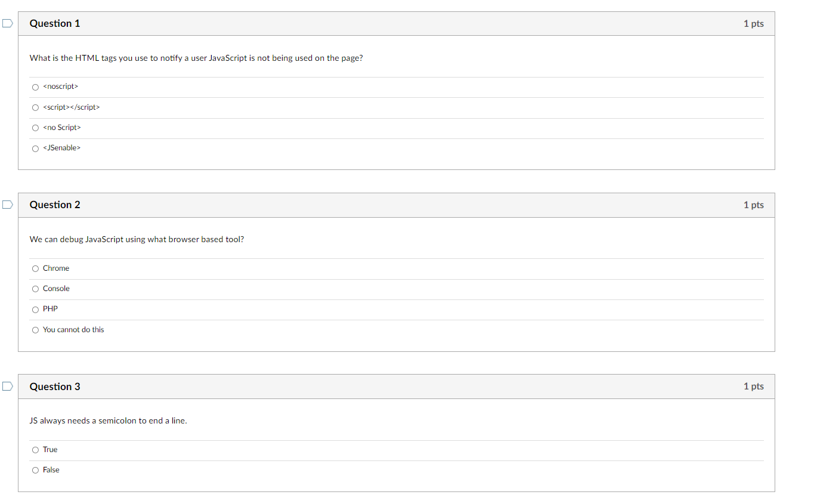Viewport: 814px width, 504px height.
Task: Mark False for the semicolon question
Action: point(35,470)
